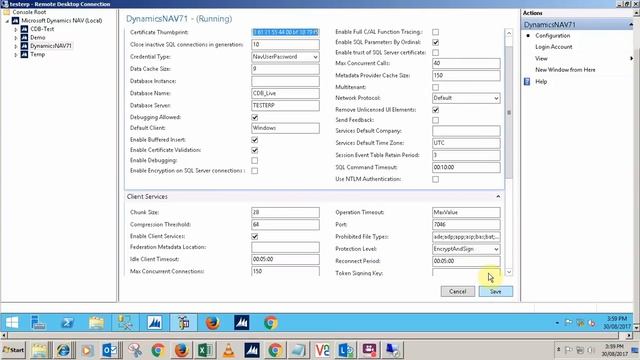This screenshot has width=640, height=360.
Task: Open VLC media player on local taskbar
Action: (x=228, y=350)
